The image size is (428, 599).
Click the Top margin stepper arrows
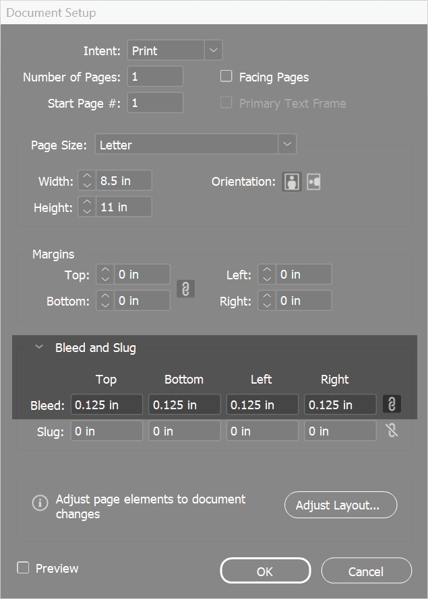pos(105,274)
